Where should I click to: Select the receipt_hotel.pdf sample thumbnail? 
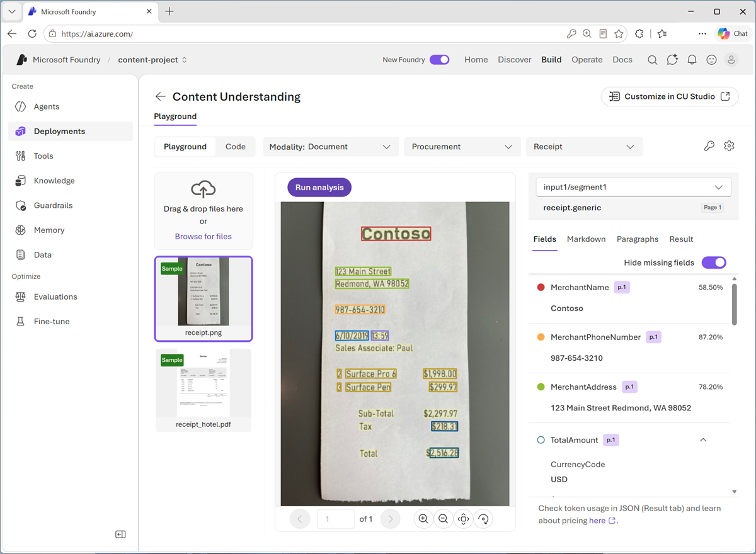point(203,390)
